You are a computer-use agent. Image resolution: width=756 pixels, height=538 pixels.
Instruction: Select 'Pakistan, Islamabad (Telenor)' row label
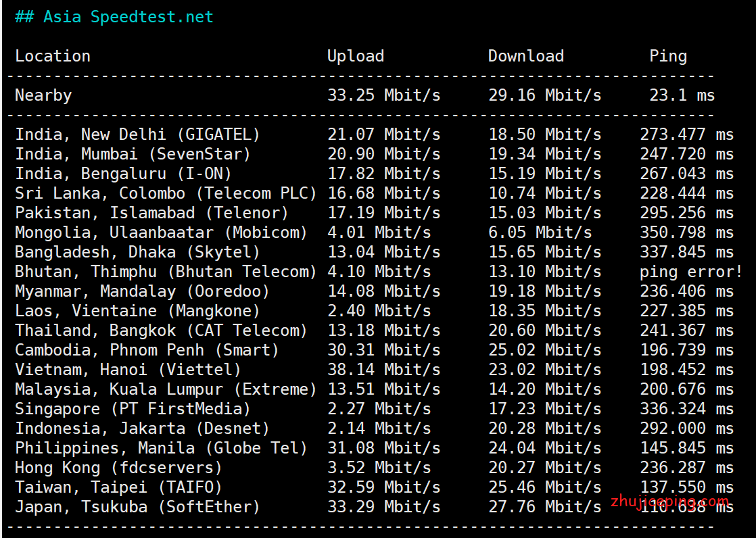pyautogui.click(x=152, y=213)
